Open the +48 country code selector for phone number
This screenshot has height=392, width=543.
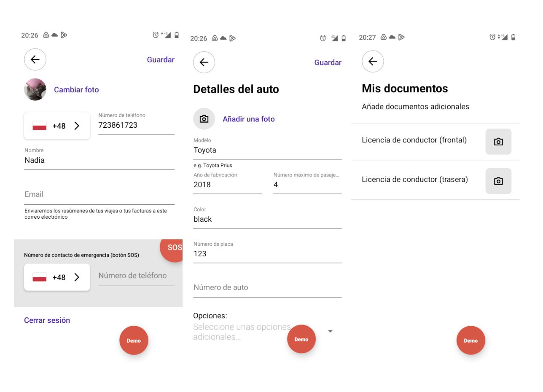[x=57, y=126]
